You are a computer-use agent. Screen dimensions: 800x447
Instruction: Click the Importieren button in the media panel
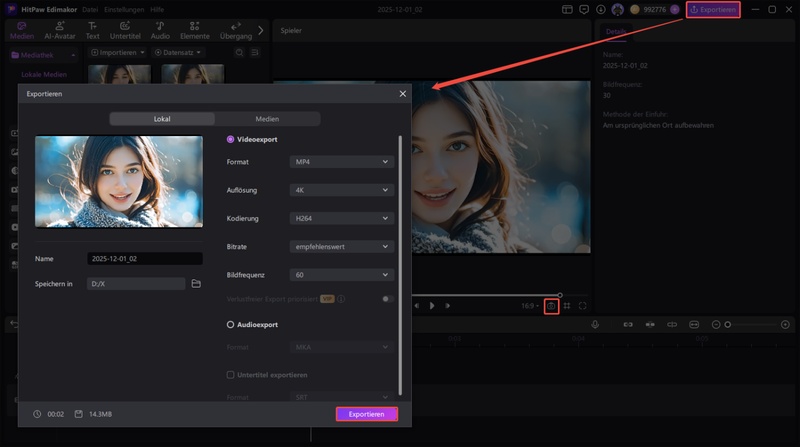[x=117, y=52]
